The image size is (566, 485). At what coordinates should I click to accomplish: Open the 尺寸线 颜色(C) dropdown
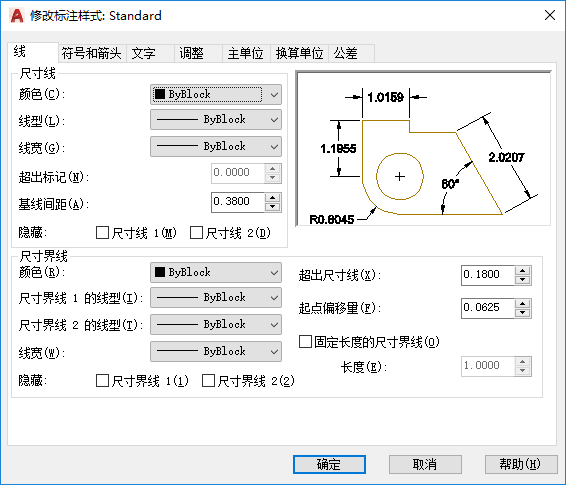216,95
